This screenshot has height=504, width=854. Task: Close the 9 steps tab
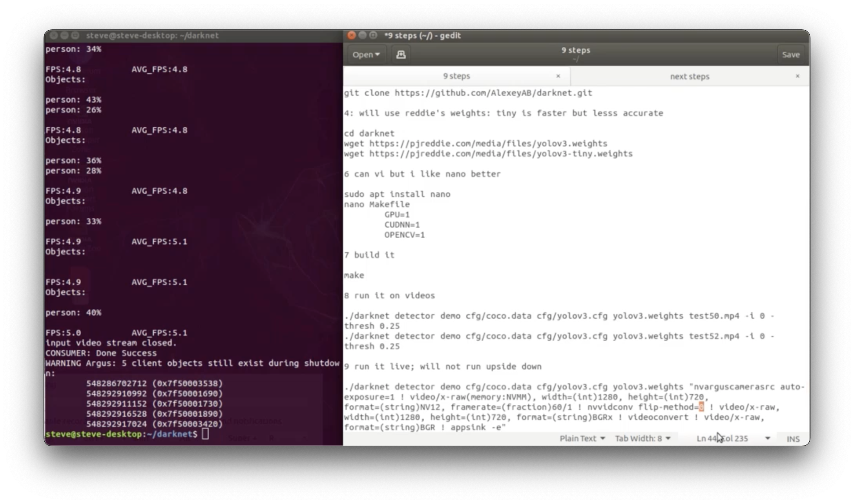pos(558,76)
